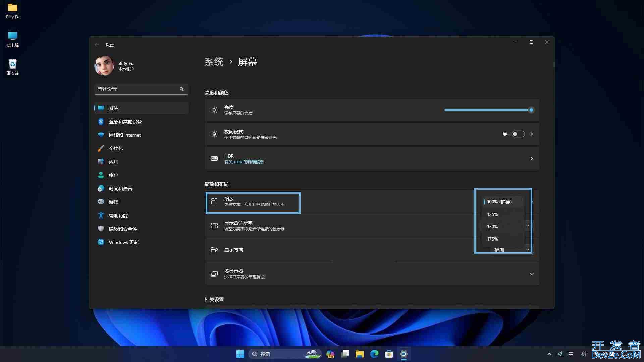Open the Billy Fu desktop folder
Viewport: 644px width, 362px height.
[13, 11]
